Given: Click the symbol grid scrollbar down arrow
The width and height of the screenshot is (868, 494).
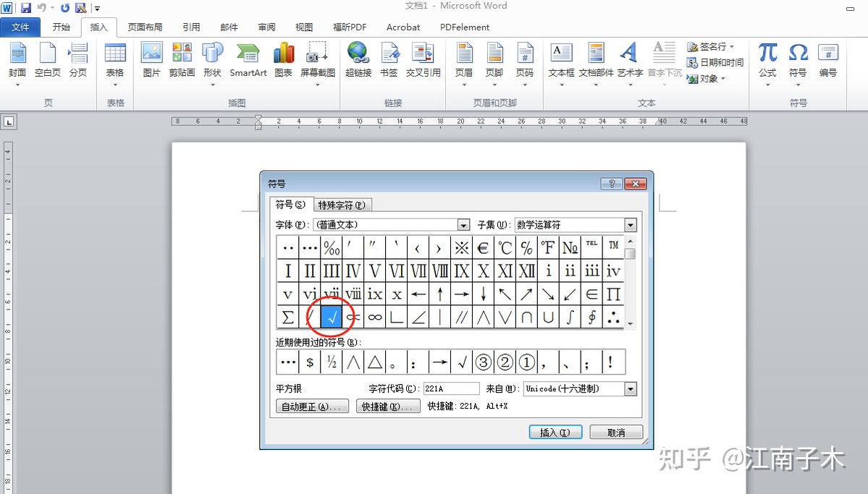Looking at the screenshot, I should coord(630,323).
